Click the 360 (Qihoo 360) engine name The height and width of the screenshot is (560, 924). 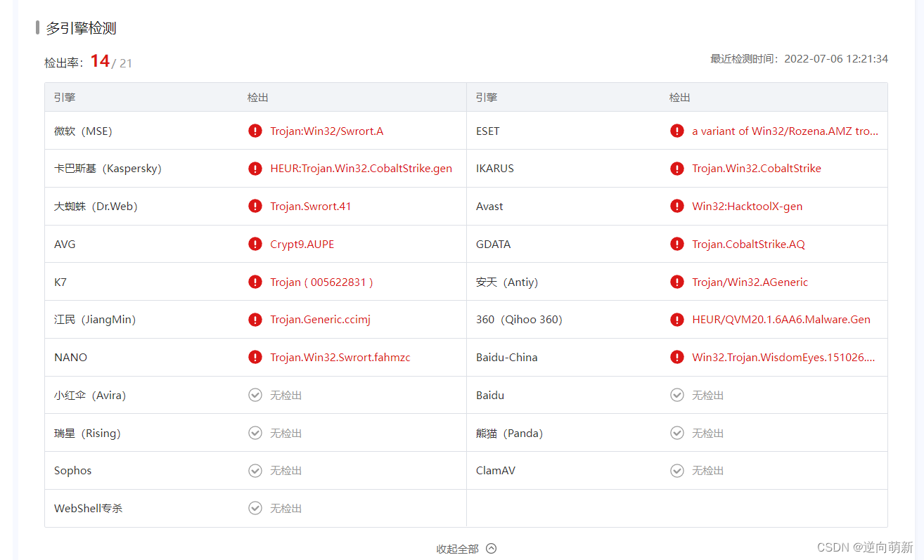520,320
